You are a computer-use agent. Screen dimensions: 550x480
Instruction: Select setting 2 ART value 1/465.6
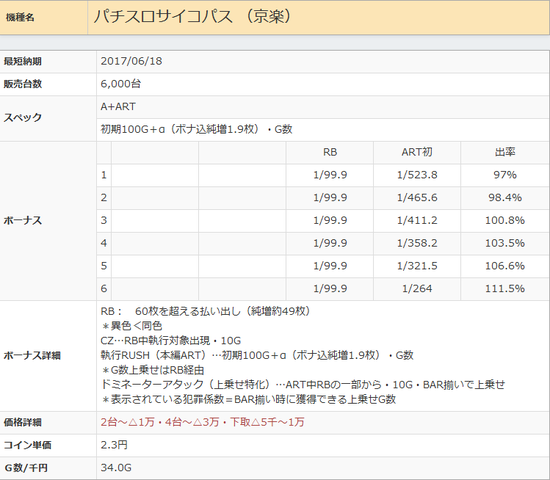(x=417, y=198)
